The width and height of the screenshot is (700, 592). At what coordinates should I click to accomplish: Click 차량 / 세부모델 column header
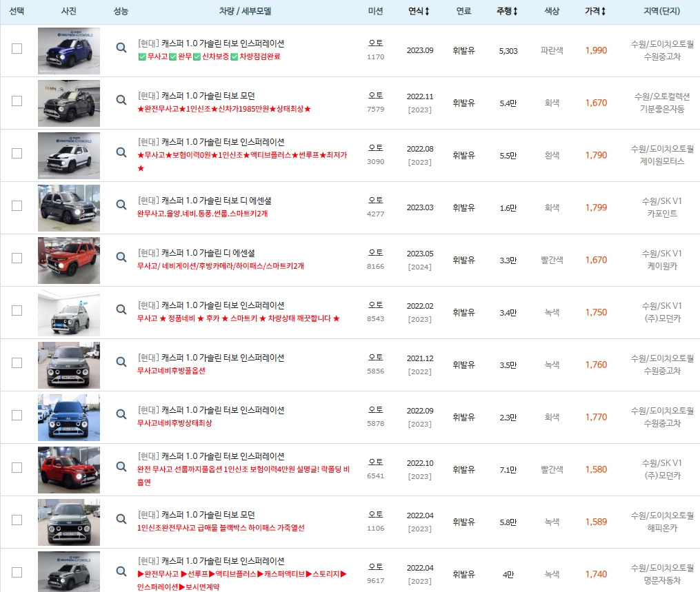(x=245, y=11)
